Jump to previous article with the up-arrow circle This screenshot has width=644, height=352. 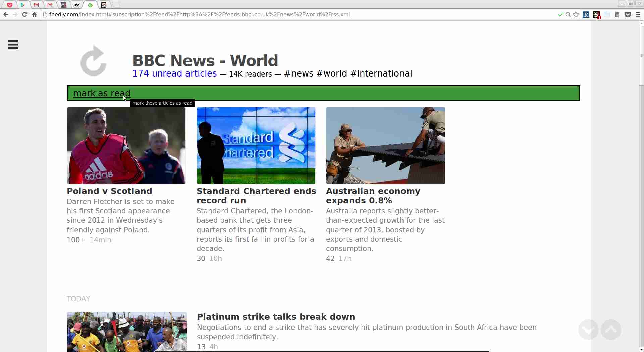611,330
